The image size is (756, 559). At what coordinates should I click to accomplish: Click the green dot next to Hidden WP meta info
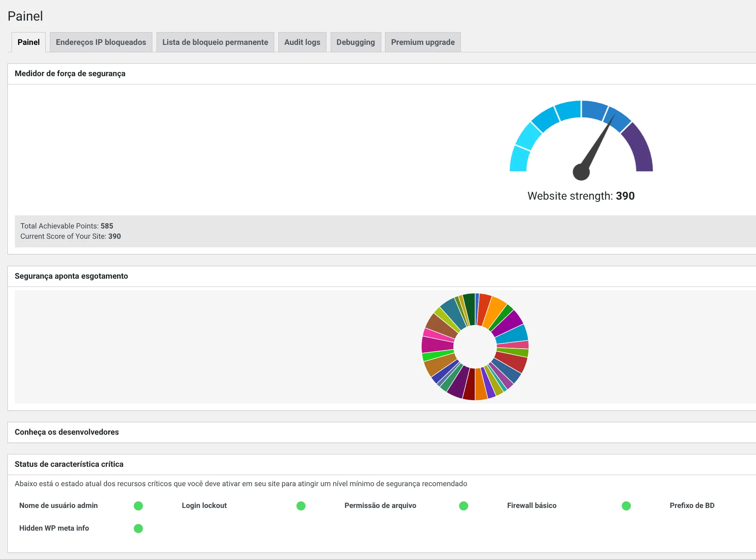pos(138,528)
